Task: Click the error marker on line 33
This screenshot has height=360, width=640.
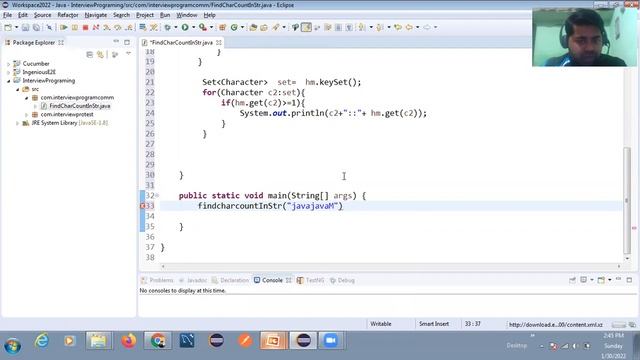Action: [x=142, y=206]
